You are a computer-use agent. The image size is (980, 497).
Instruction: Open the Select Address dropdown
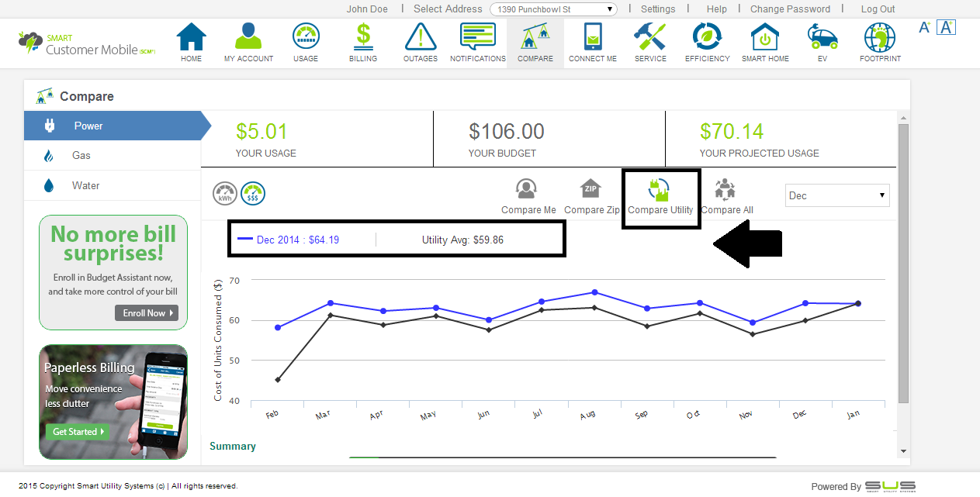pyautogui.click(x=553, y=9)
